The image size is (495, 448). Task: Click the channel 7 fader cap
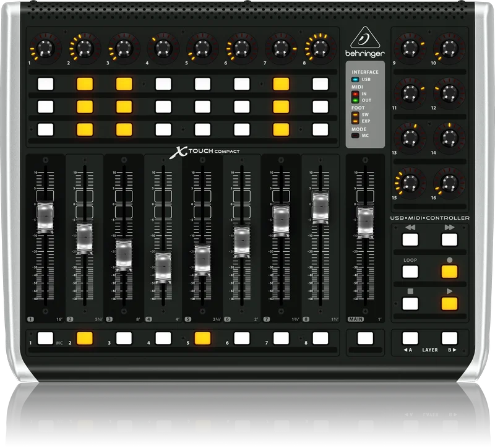click(281, 220)
